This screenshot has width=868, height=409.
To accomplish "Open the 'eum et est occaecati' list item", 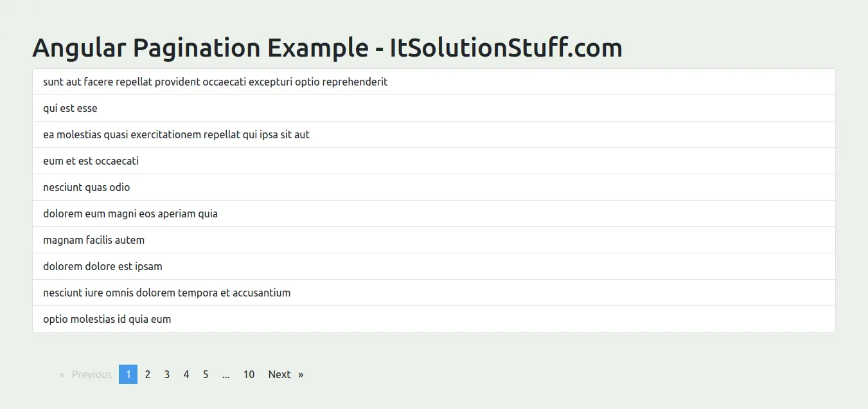I will click(91, 161).
